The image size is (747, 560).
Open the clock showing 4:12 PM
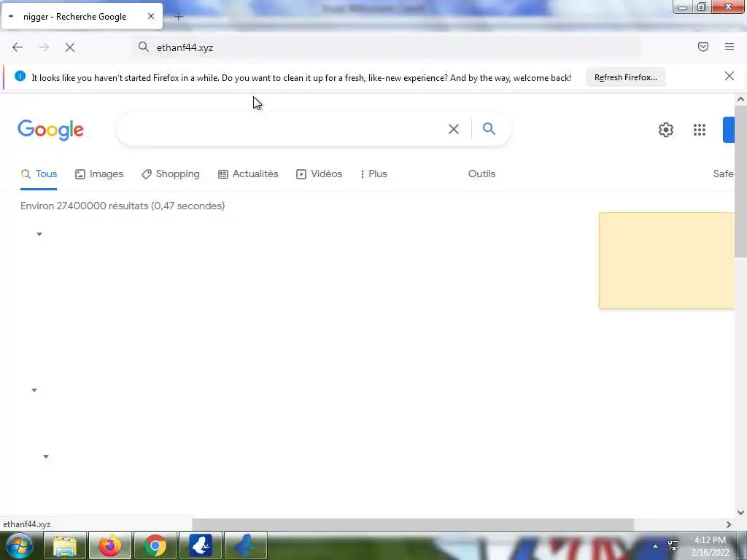click(x=710, y=546)
